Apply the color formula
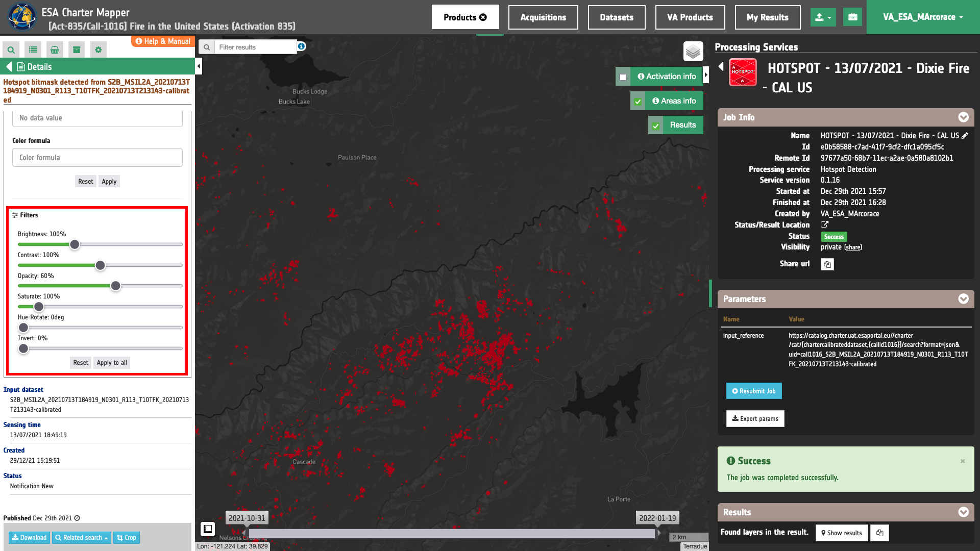The height and width of the screenshot is (551, 980). (x=109, y=182)
